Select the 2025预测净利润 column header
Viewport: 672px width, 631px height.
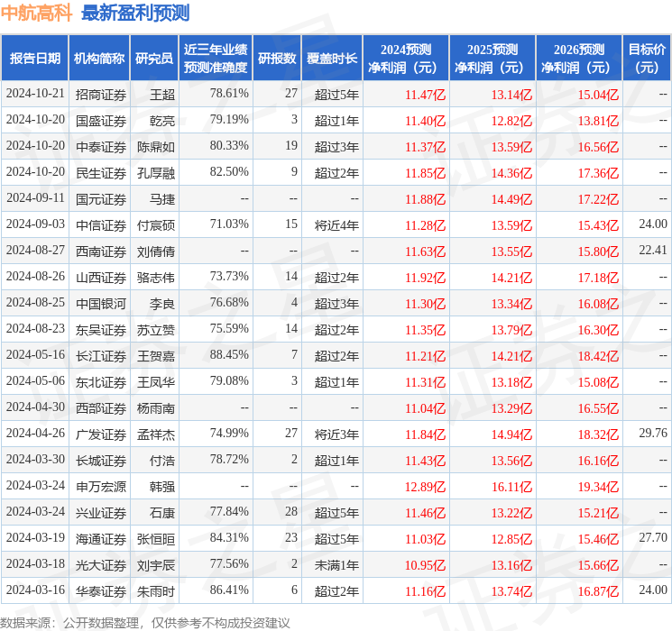click(x=492, y=59)
